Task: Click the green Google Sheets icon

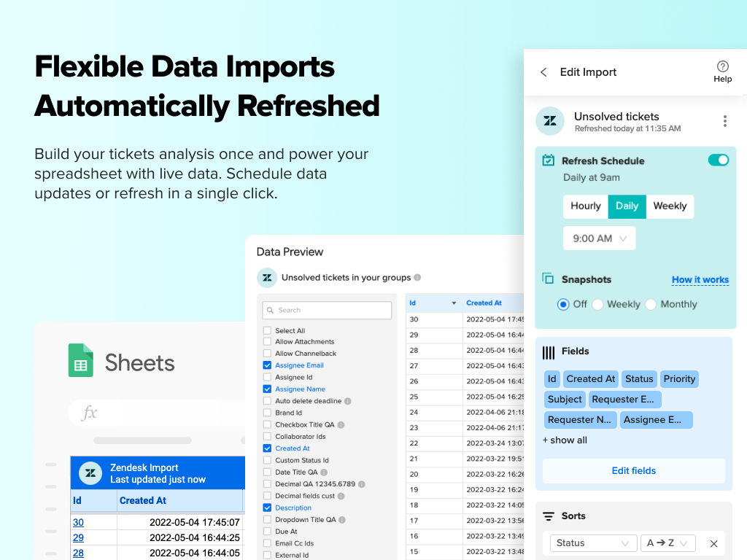Action: [80, 361]
